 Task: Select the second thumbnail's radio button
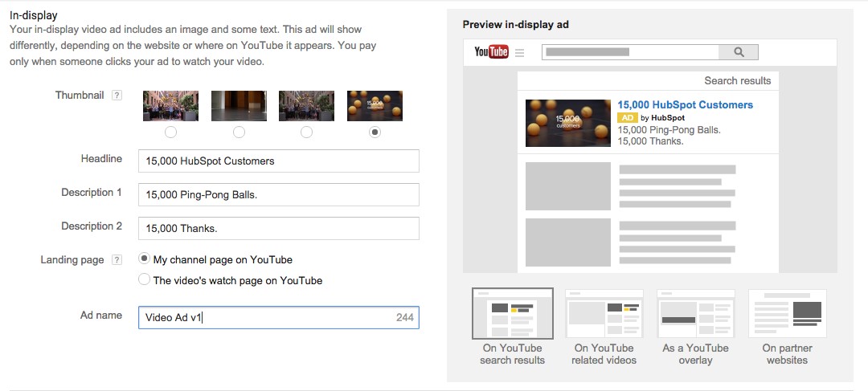(x=239, y=132)
